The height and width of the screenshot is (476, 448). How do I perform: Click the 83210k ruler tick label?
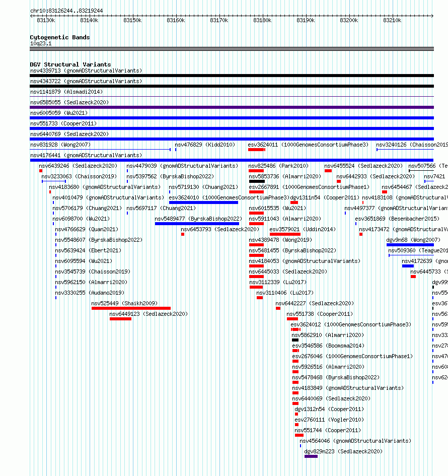click(x=392, y=20)
